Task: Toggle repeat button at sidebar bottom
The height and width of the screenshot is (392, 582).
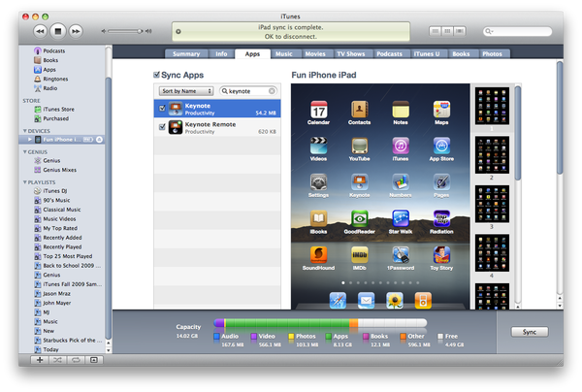Action: tap(76, 360)
